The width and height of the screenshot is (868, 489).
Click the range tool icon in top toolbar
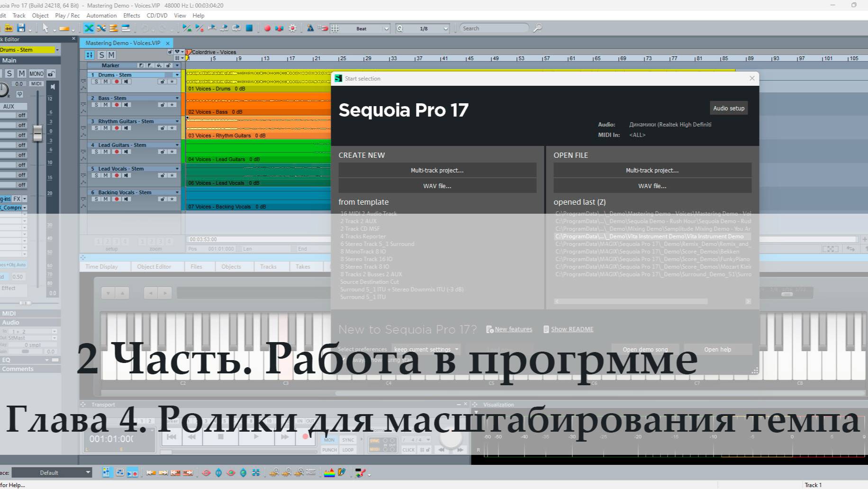tap(64, 28)
